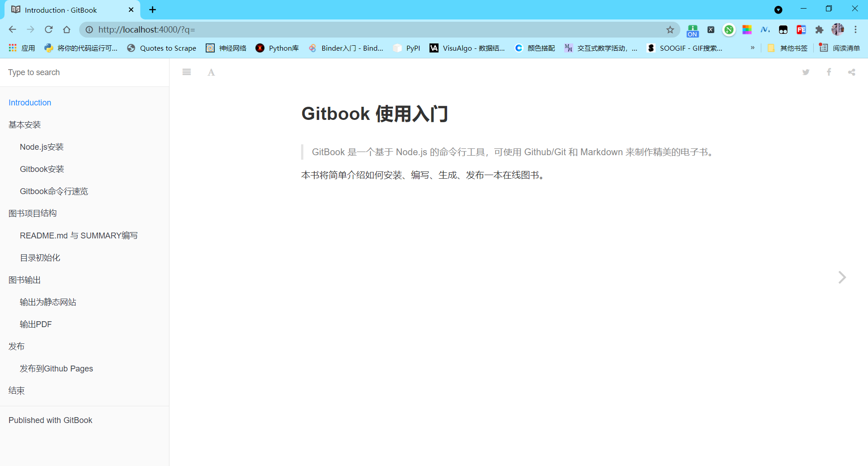868x466 pixels.
Task: Open the Binder入门 bookmark
Action: pos(346,48)
